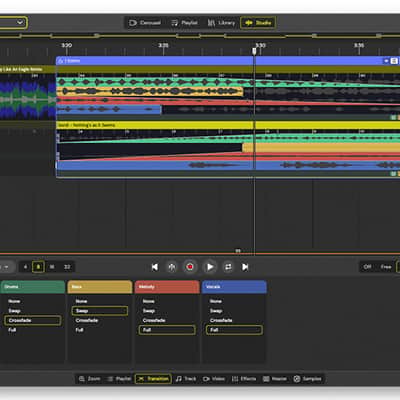This screenshot has height=400, width=400.
Task: Set transition length to 16 bars
Action: point(52,267)
